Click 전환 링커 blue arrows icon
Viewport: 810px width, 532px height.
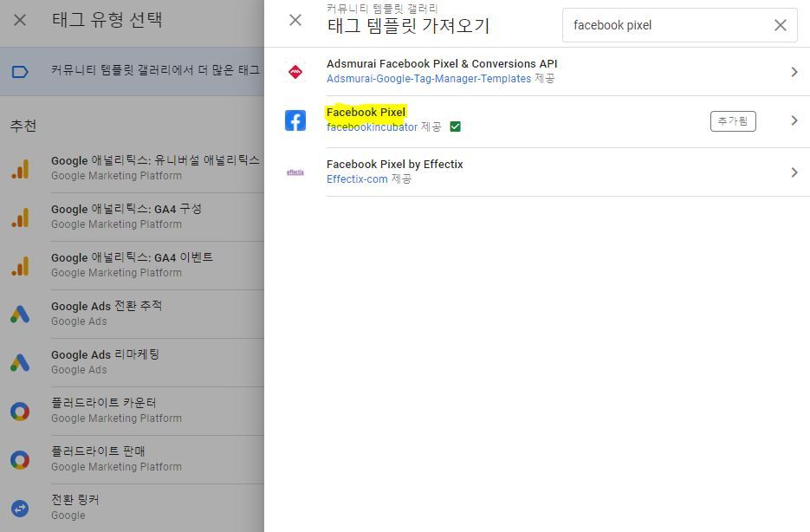(20, 509)
